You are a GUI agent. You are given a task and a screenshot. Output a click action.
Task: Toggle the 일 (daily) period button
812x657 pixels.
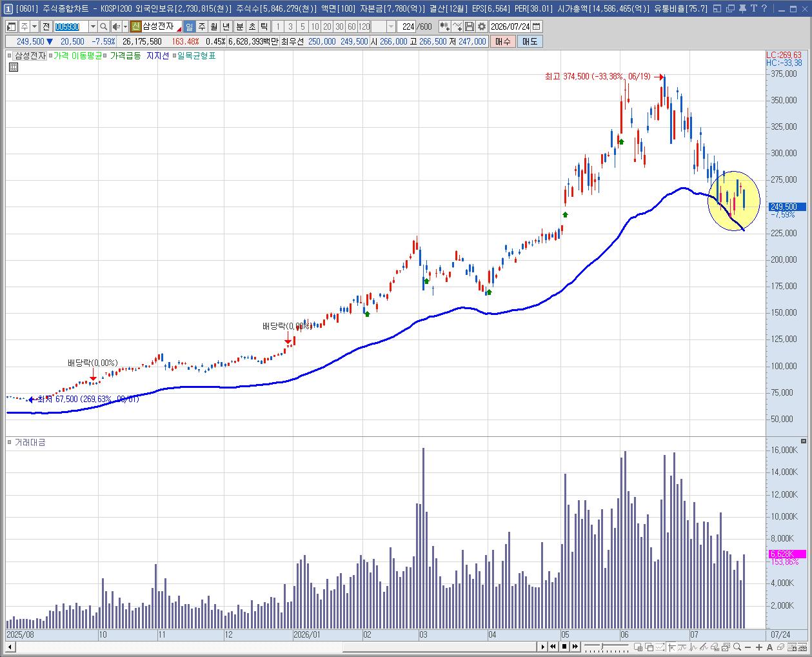click(188, 26)
